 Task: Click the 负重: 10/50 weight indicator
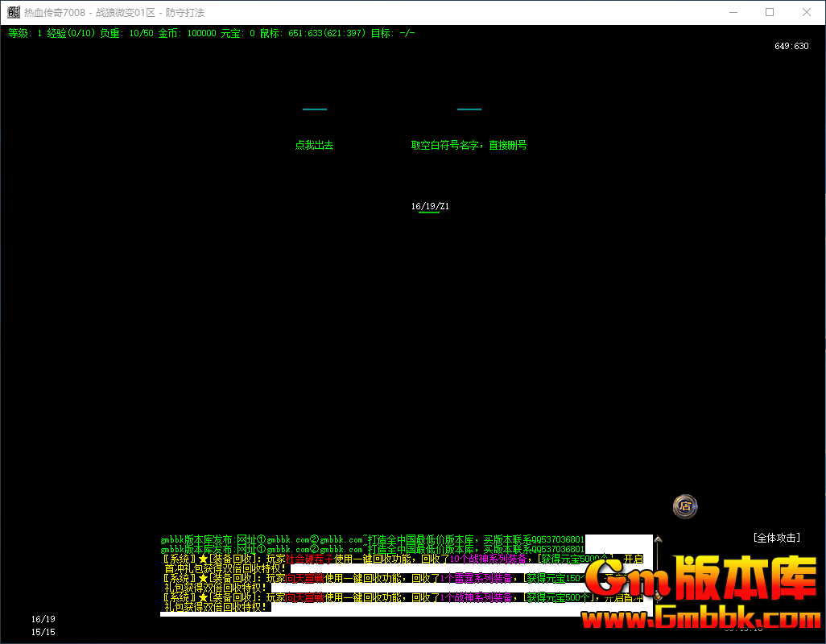(126, 34)
